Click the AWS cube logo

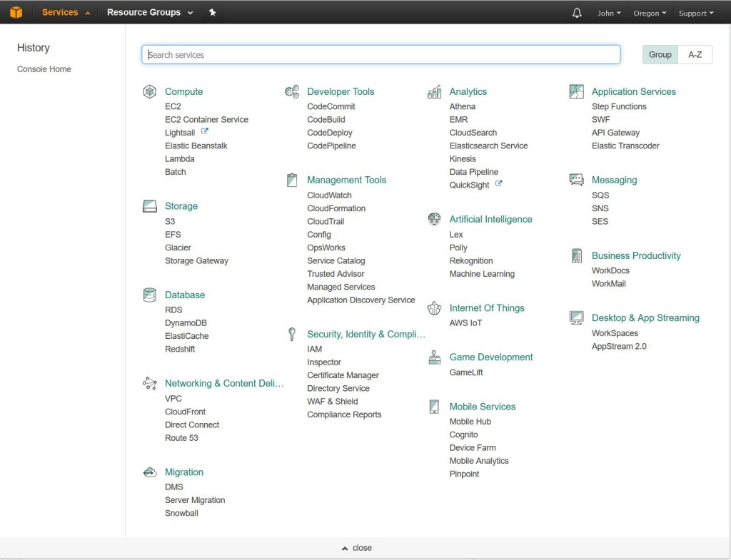[x=16, y=12]
